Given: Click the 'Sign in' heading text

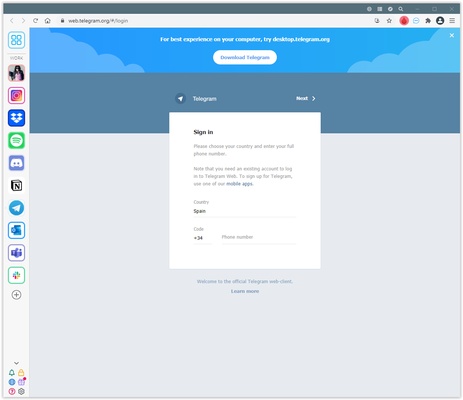Looking at the screenshot, I should point(203,132).
